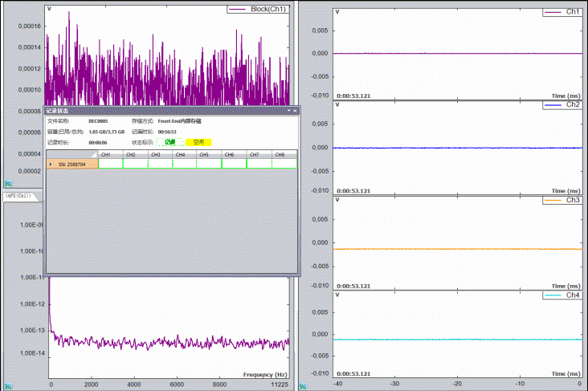Expand the SN: 2588704 device row
588x391 pixels.
tap(51, 164)
